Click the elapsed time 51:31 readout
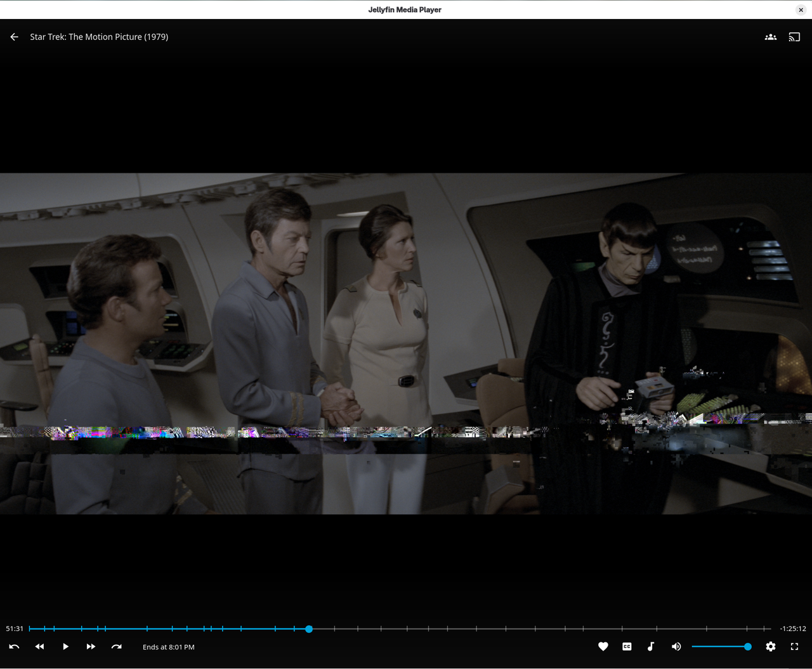This screenshot has height=669, width=812. [x=15, y=628]
